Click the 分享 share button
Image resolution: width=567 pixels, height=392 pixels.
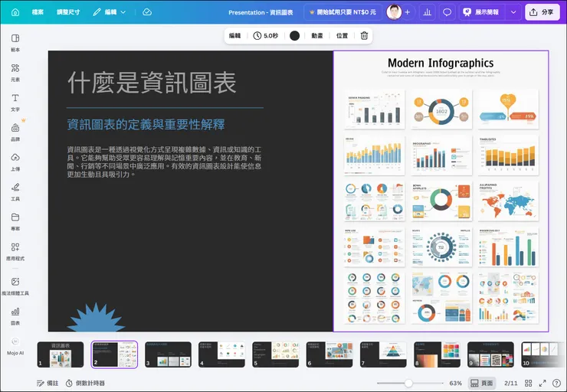click(x=542, y=12)
